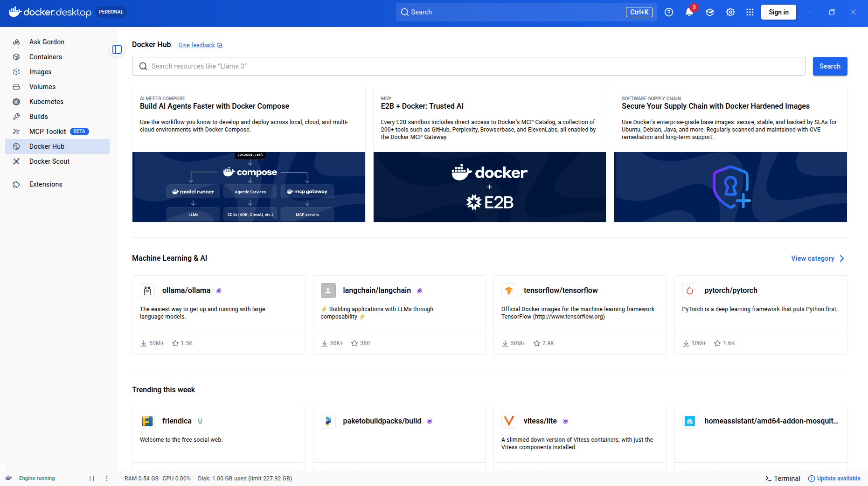Viewport: 868px width, 486px height.
Task: Click the Help question mark icon
Action: point(668,13)
